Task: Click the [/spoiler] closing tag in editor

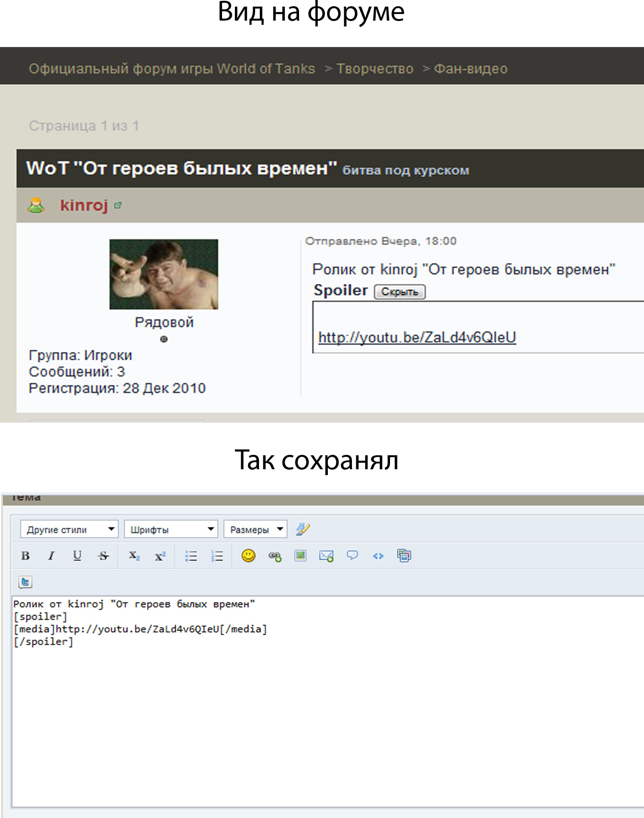Action: coord(44,641)
